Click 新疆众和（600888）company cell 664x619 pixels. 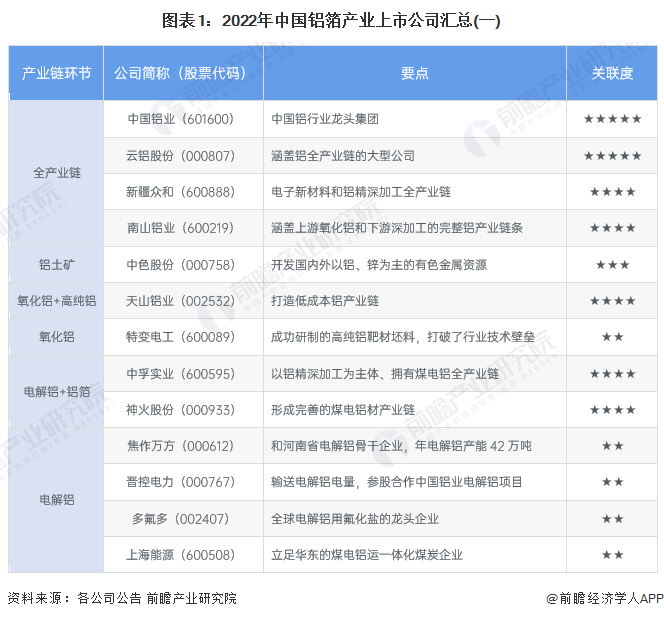(183, 192)
